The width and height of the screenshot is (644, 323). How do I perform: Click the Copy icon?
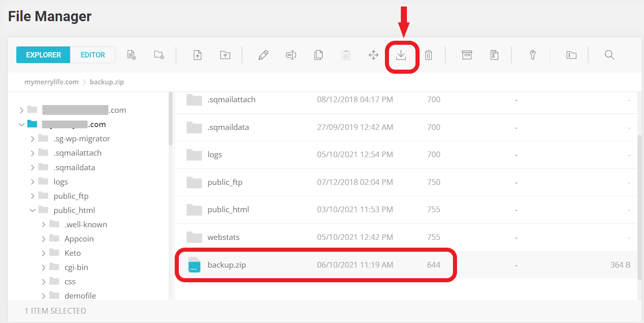tap(319, 55)
